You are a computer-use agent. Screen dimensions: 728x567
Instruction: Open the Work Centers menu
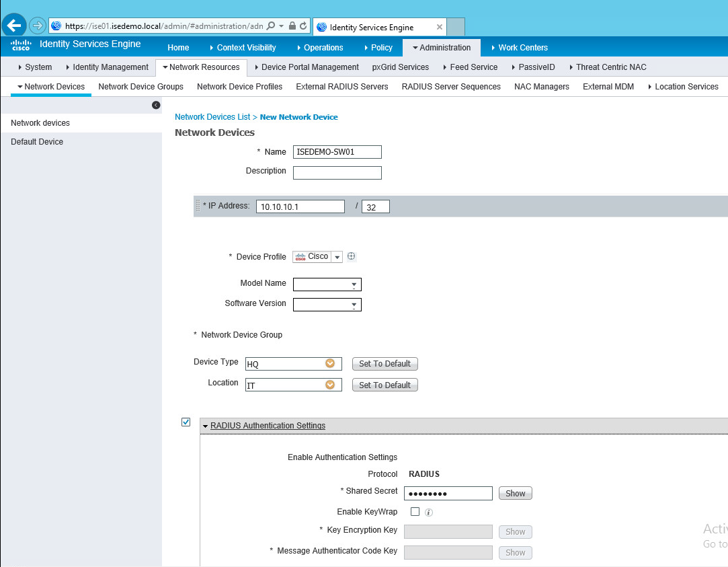(520, 47)
